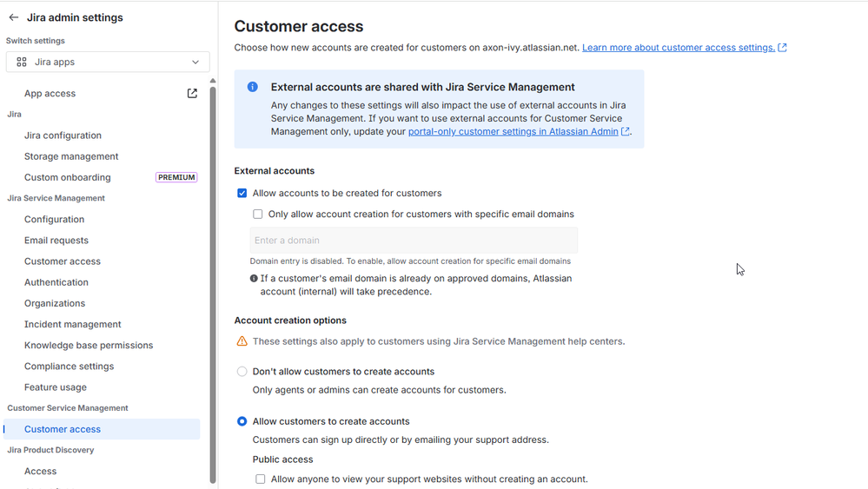Uncheck Allow accounts to be created for customers
868x489 pixels.
click(x=242, y=194)
